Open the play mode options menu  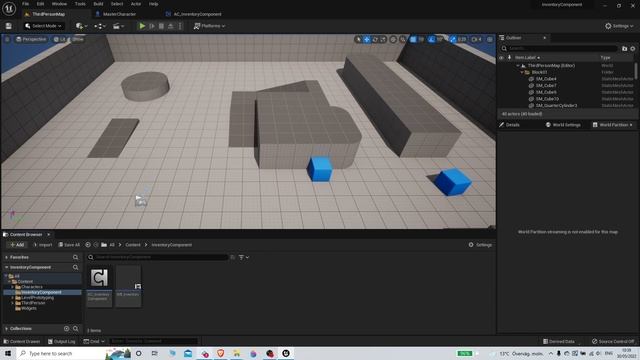[x=180, y=26]
